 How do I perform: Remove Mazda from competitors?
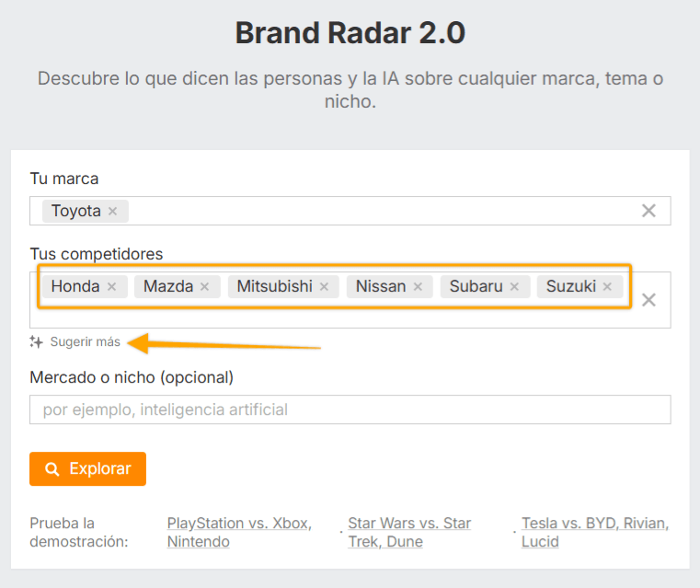click(204, 286)
